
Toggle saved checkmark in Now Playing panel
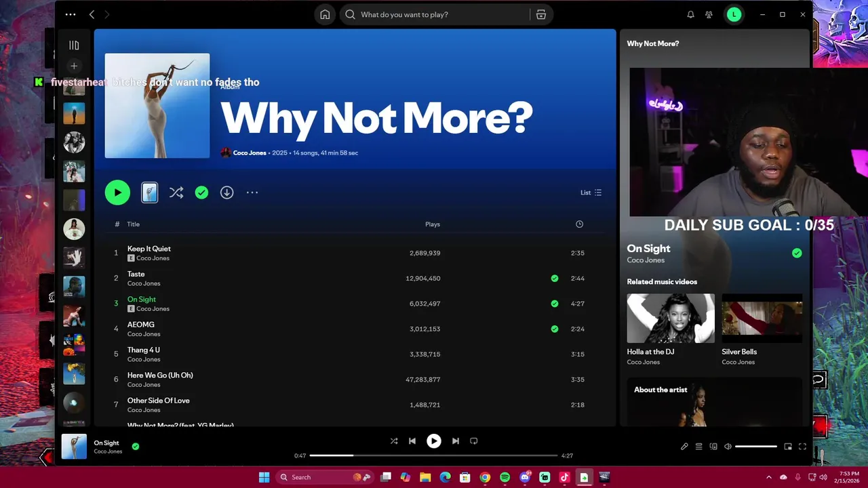(797, 253)
